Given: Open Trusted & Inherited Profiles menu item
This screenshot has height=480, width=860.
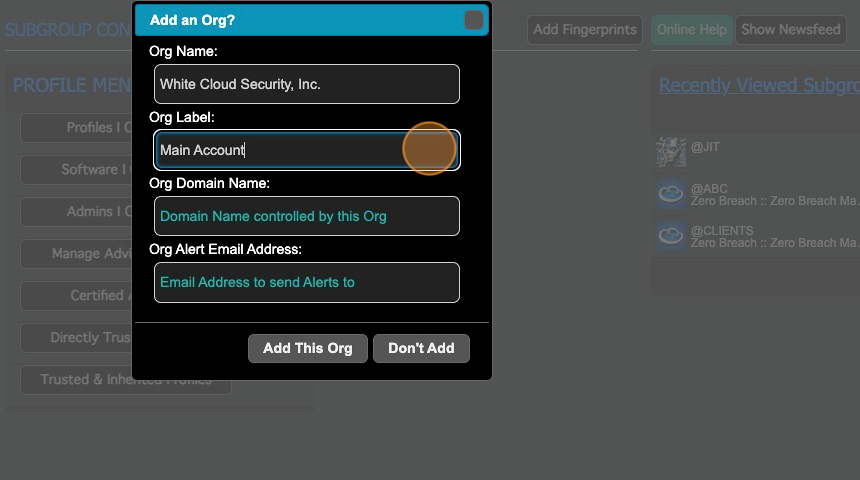Looking at the screenshot, I should click(125, 380).
